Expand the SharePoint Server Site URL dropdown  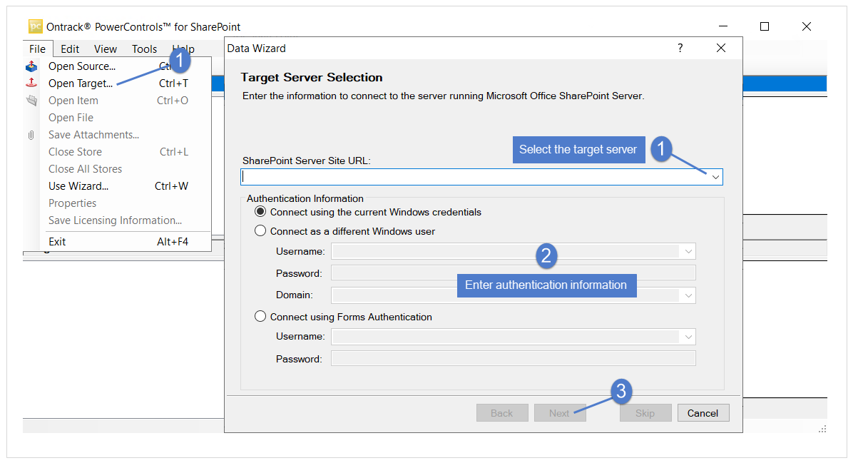click(x=715, y=177)
